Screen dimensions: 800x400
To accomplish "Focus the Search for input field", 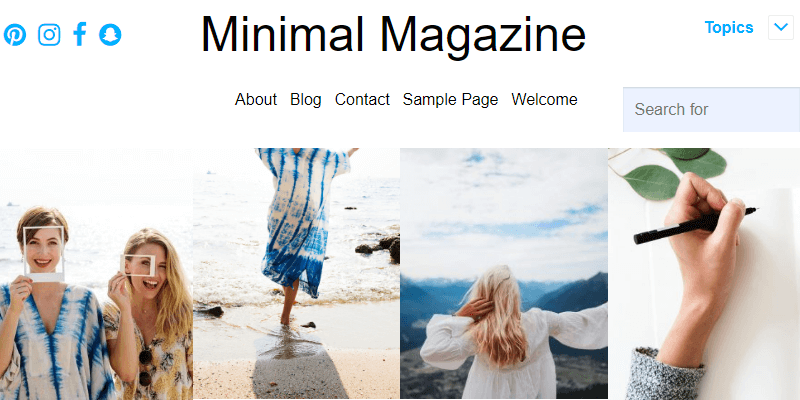I will point(711,109).
